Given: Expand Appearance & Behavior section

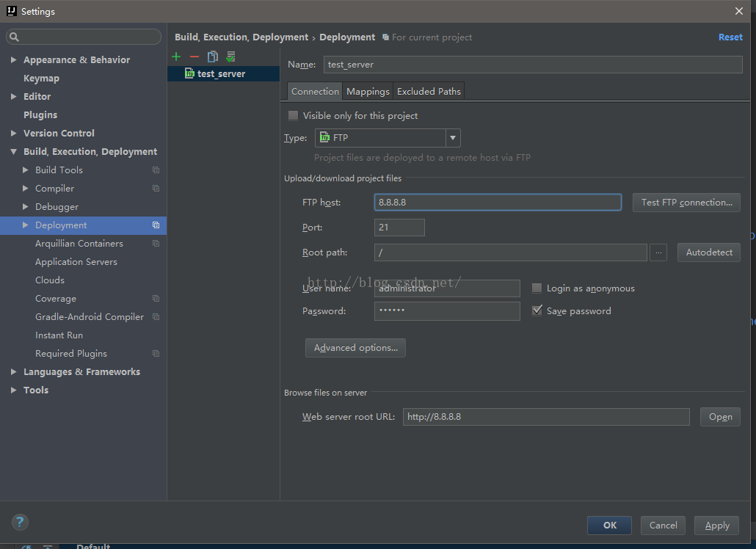Looking at the screenshot, I should coord(13,59).
